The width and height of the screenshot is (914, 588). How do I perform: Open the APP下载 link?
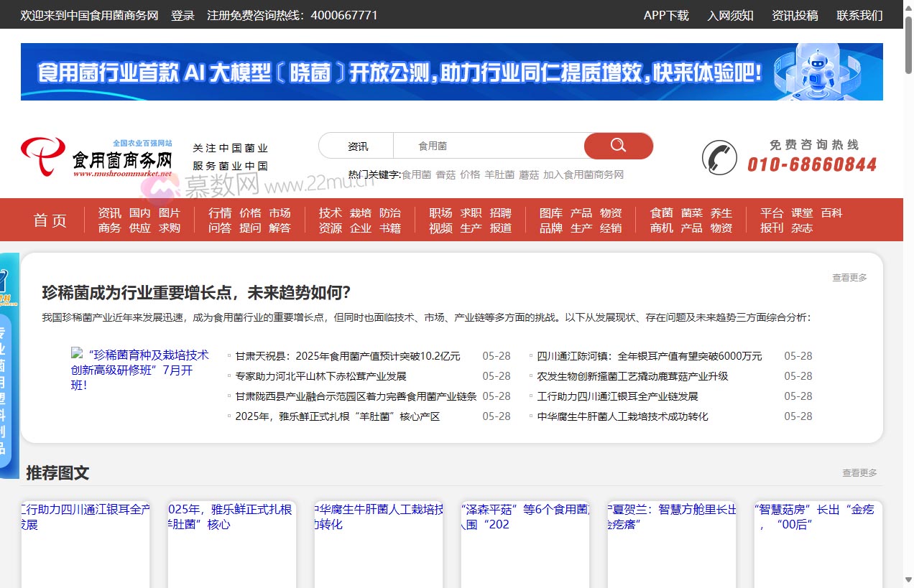coord(666,15)
